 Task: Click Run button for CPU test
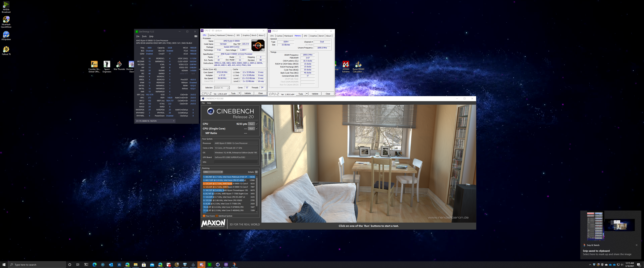[x=251, y=124]
